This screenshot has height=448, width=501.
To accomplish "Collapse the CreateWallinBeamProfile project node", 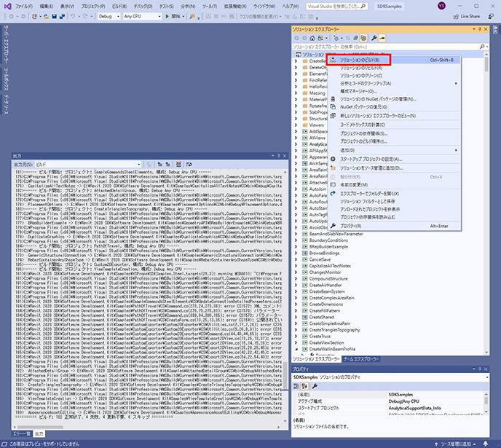I will pyautogui.click(x=296, y=349).
